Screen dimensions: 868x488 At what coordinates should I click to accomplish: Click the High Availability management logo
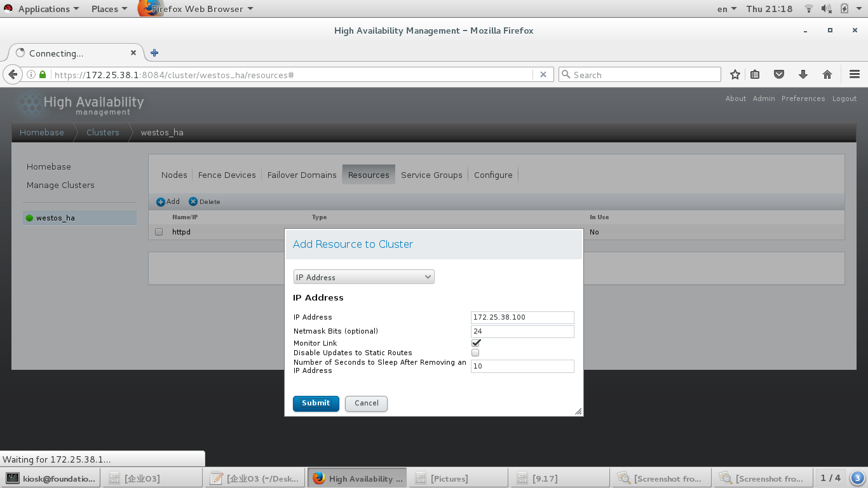[81, 105]
